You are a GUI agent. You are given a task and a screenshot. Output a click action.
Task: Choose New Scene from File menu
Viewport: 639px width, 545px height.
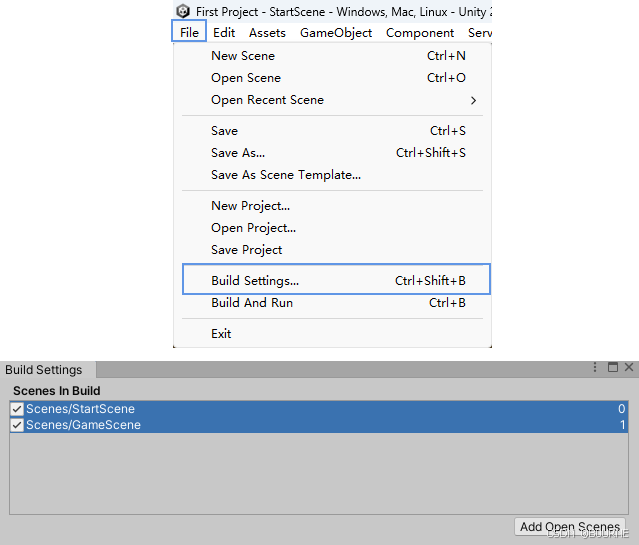click(332, 56)
